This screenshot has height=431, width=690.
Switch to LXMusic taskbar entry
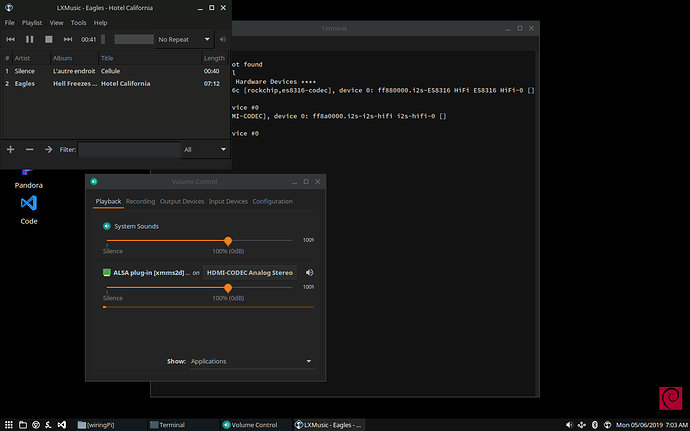(x=328, y=425)
